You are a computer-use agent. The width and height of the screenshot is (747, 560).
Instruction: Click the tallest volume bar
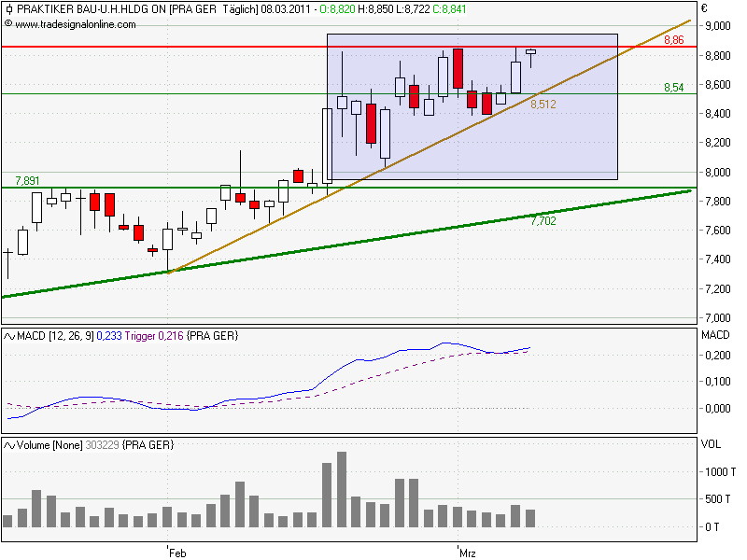[342, 489]
